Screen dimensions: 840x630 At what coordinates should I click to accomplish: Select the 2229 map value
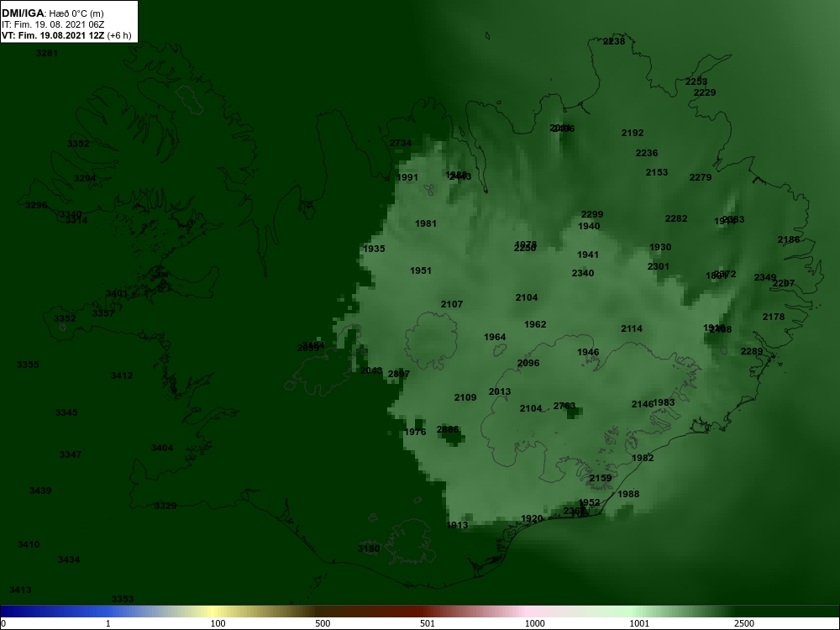pyautogui.click(x=705, y=92)
